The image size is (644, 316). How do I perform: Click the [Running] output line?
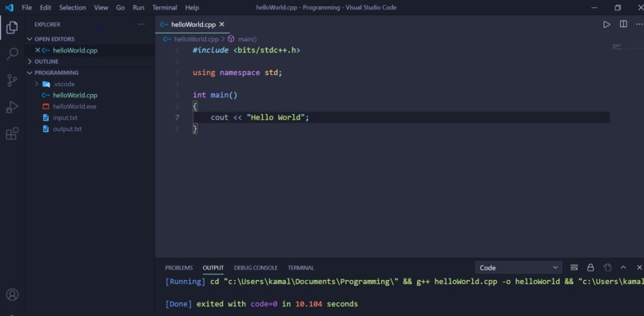click(x=404, y=282)
